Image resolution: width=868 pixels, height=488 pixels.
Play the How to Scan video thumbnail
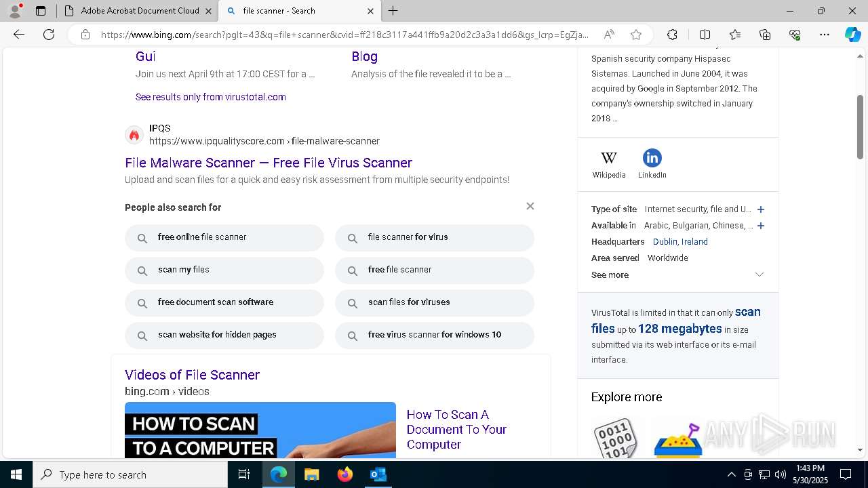click(x=260, y=430)
